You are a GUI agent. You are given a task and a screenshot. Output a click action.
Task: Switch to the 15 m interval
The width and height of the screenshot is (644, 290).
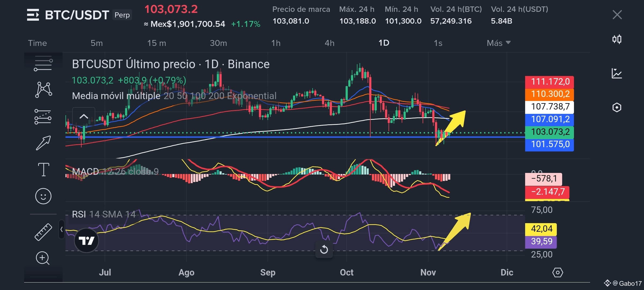coord(157,43)
